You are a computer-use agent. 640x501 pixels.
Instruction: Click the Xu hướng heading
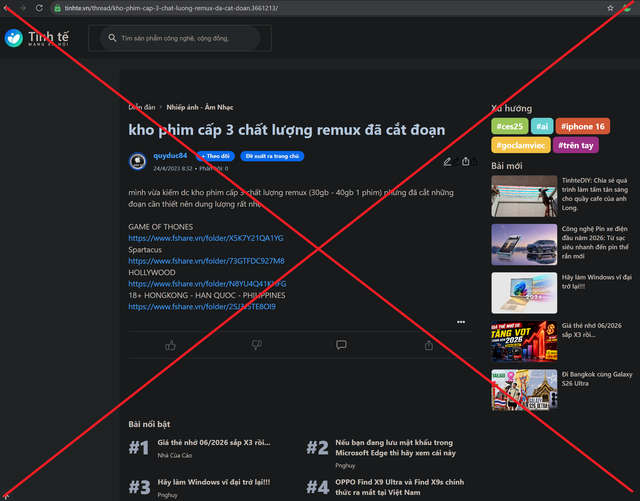[x=511, y=108]
